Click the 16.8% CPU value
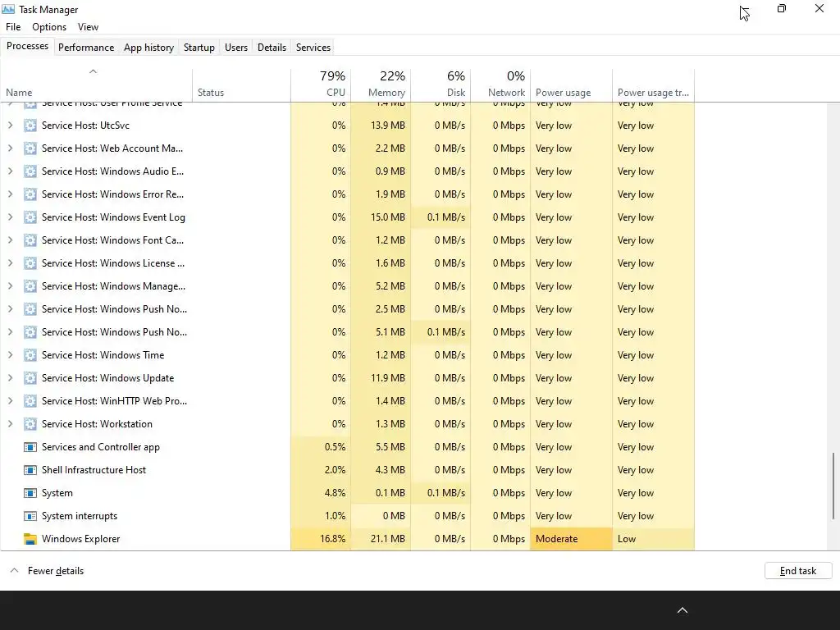The width and height of the screenshot is (840, 630). (333, 540)
